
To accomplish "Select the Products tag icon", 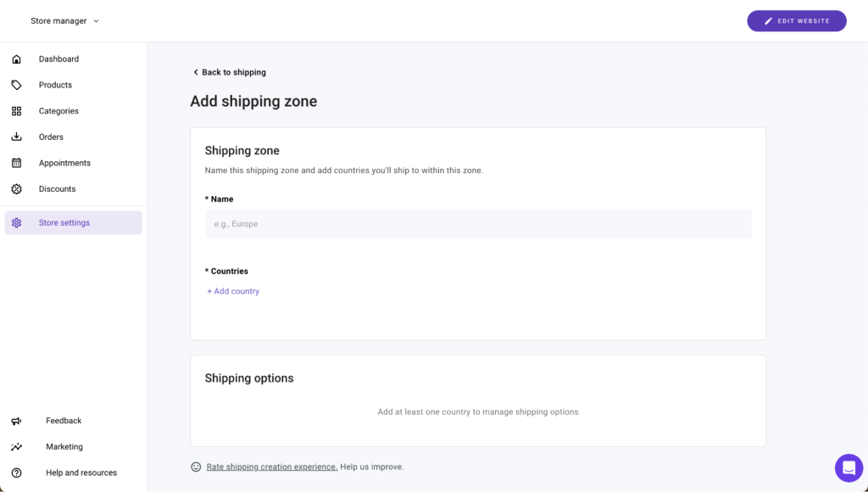I will click(17, 85).
